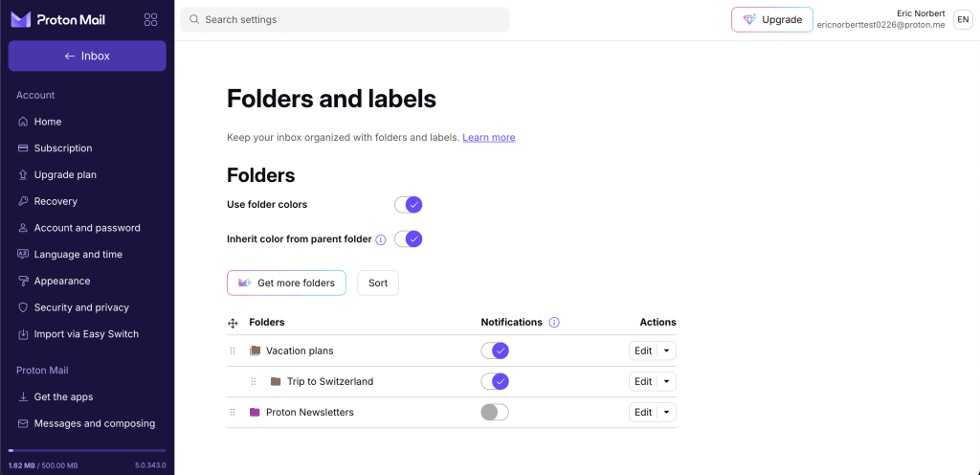The image size is (980, 475).
Task: Focus the Search settings field
Action: (354, 19)
